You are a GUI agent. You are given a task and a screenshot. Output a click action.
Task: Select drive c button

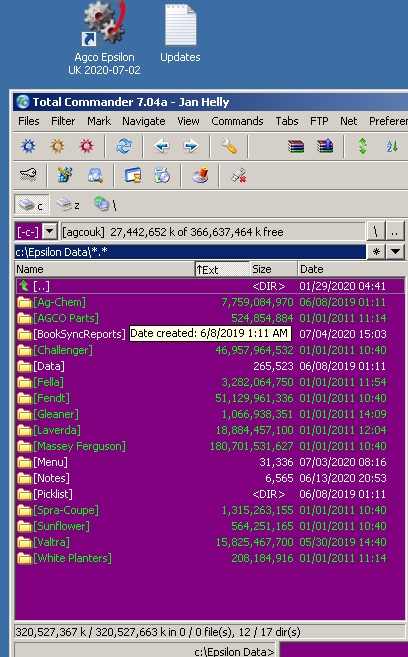pos(31,205)
